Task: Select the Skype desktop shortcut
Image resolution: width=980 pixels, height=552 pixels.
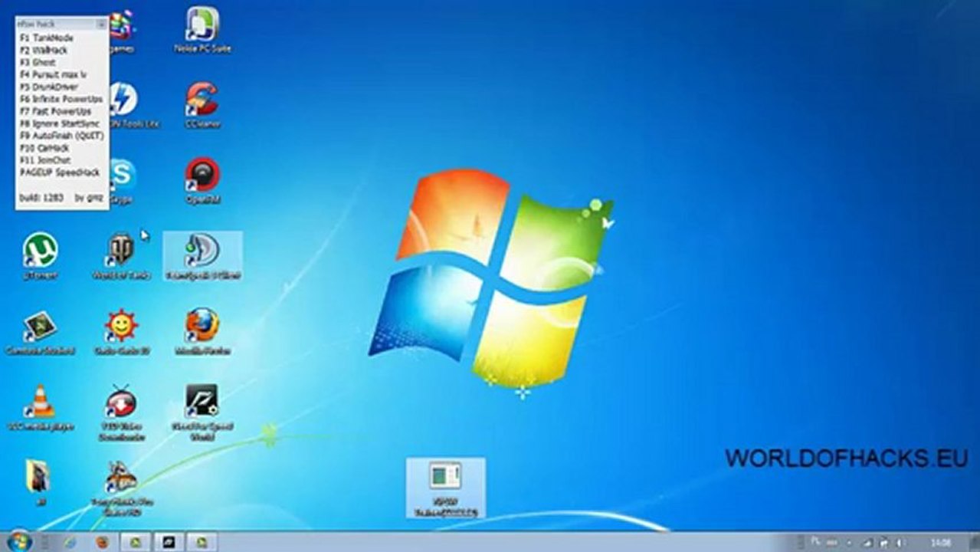Action: pos(122,181)
